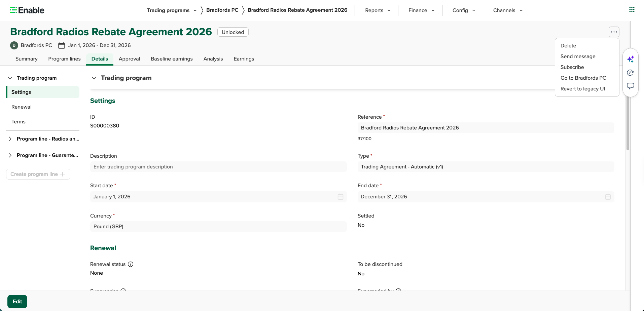Open the AI sparkle assistant icon
The image size is (644, 311).
tap(631, 59)
